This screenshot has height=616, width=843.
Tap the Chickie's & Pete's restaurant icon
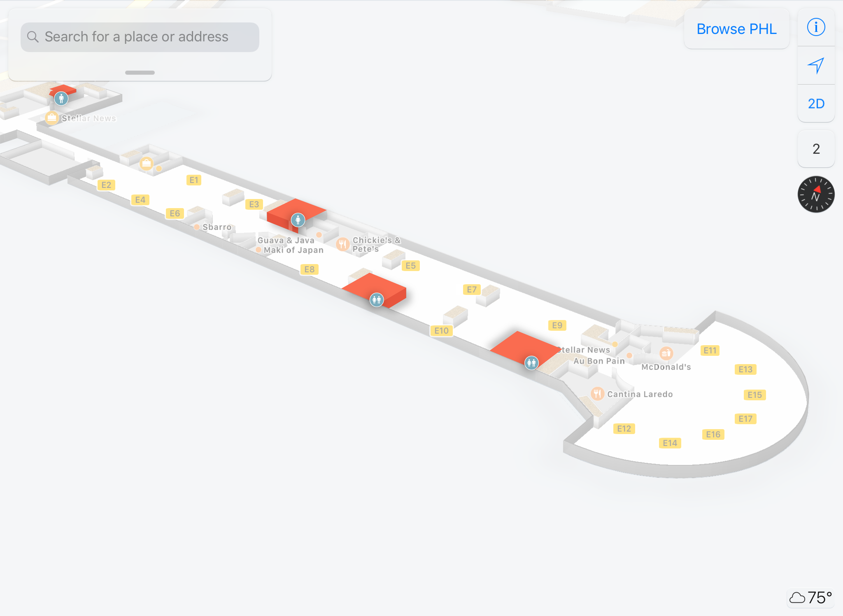click(343, 245)
